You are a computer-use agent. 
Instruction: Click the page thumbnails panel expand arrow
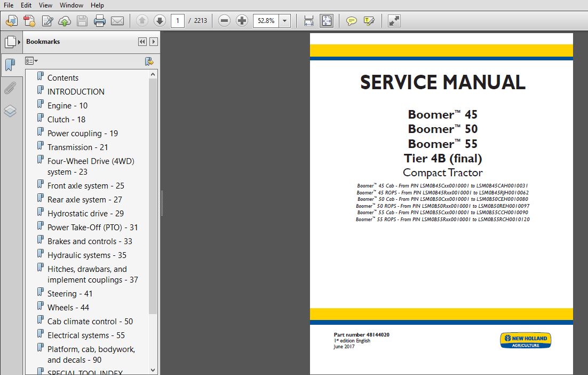point(19,42)
